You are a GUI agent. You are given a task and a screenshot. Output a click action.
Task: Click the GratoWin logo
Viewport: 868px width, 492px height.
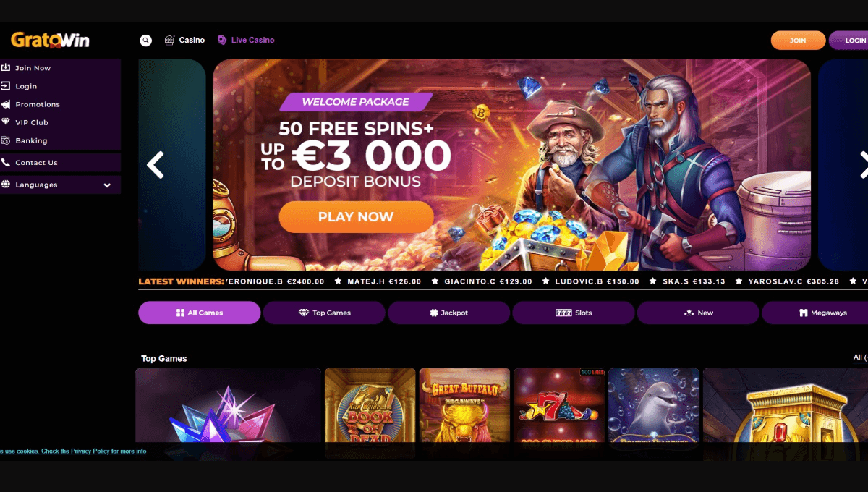point(50,41)
